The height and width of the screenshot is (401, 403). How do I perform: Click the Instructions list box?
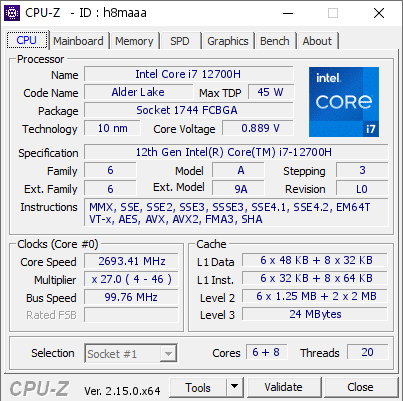pos(236,213)
